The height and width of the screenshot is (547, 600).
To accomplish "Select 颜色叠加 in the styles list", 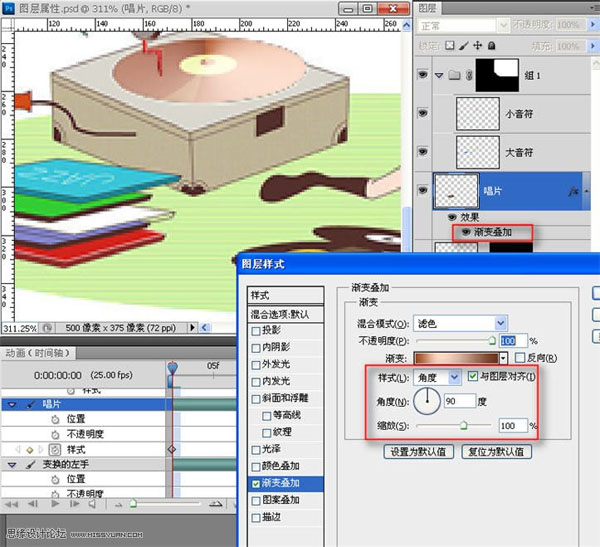I will click(x=256, y=467).
